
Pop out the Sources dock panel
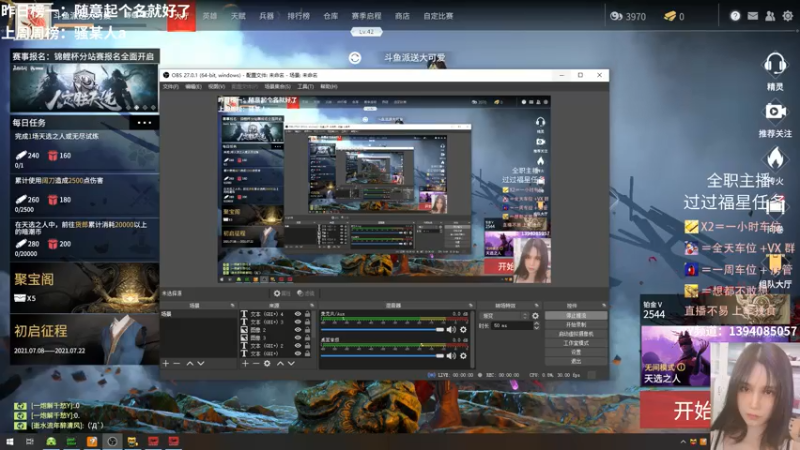[x=312, y=306]
